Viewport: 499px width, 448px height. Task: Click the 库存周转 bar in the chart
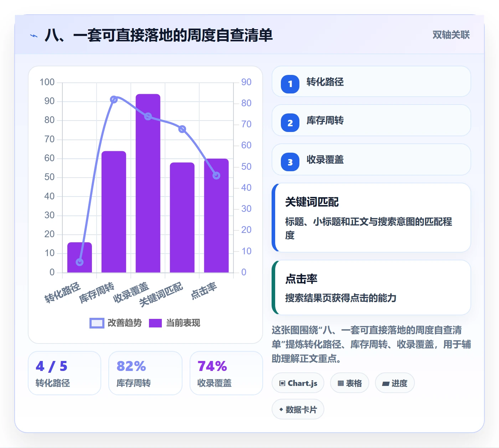click(x=114, y=212)
